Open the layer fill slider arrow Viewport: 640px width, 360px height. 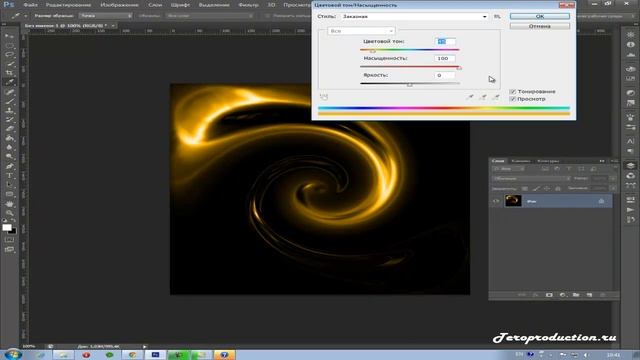pyautogui.click(x=613, y=188)
